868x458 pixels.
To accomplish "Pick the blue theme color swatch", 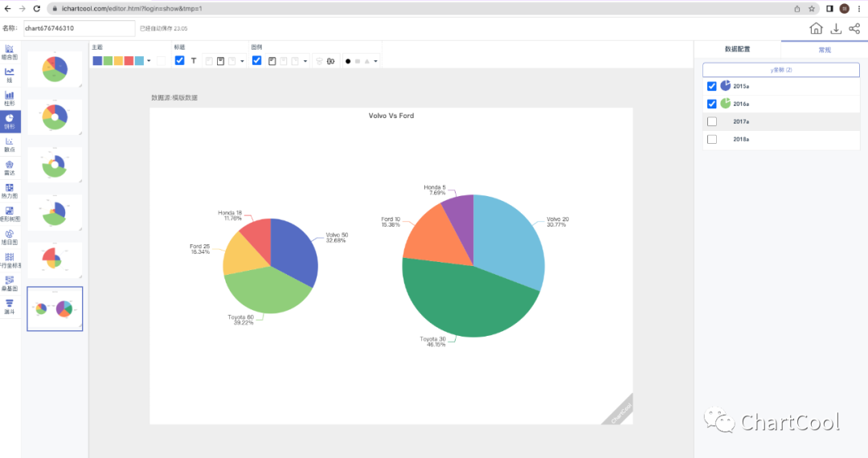I will coord(97,61).
